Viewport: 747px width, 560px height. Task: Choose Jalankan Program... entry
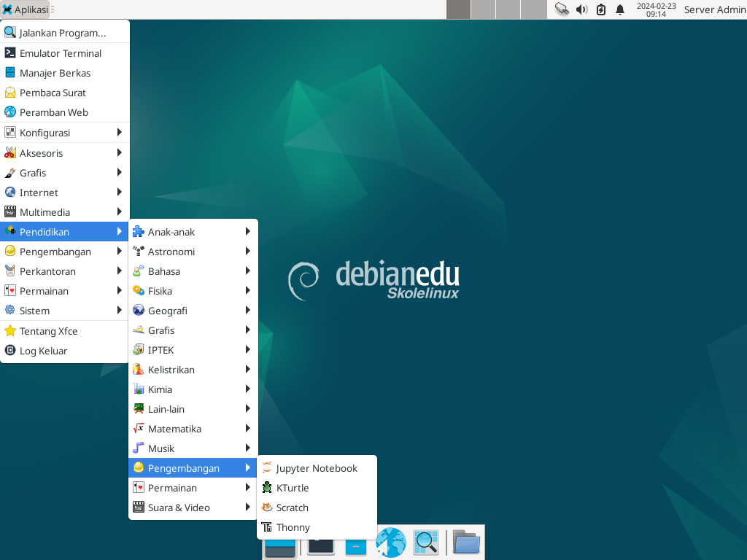pyautogui.click(x=65, y=33)
